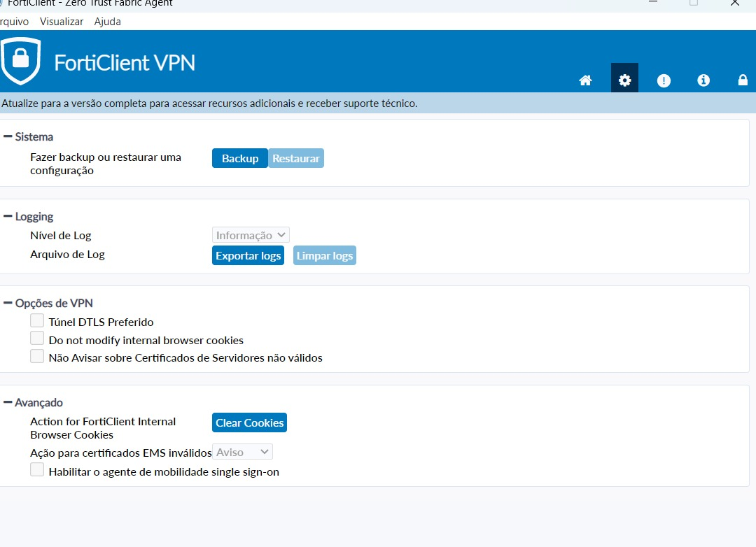
Task: Open the Nível de Log dropdown
Action: pyautogui.click(x=251, y=235)
